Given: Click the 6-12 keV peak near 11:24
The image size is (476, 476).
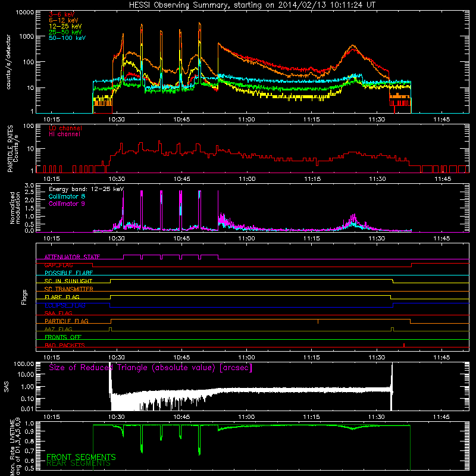Looking at the screenshot, I should pos(352,46).
